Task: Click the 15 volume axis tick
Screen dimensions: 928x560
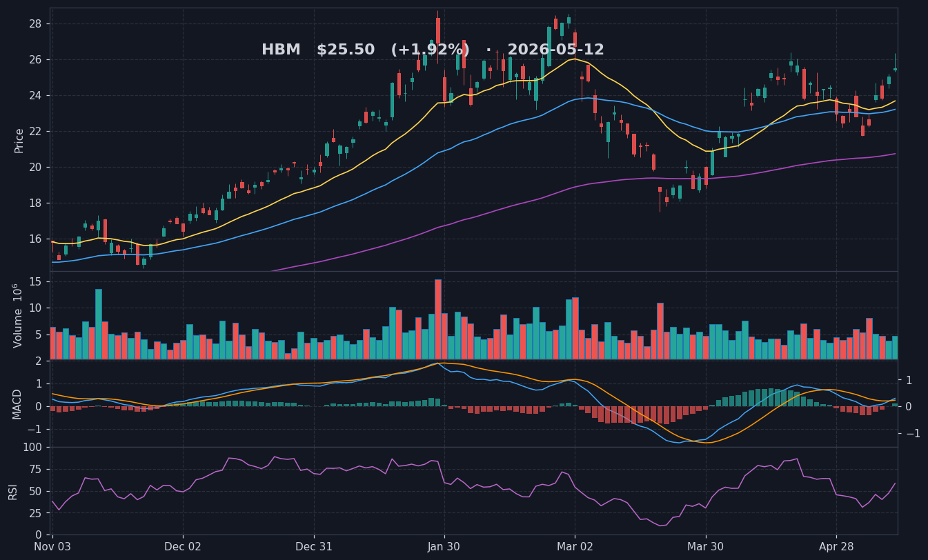Action: tap(35, 281)
